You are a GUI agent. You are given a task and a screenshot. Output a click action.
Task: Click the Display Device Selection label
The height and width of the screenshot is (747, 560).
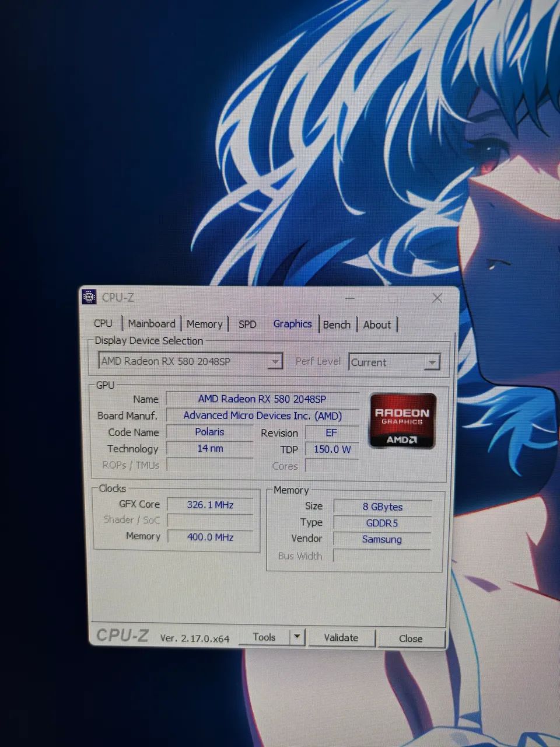[149, 341]
